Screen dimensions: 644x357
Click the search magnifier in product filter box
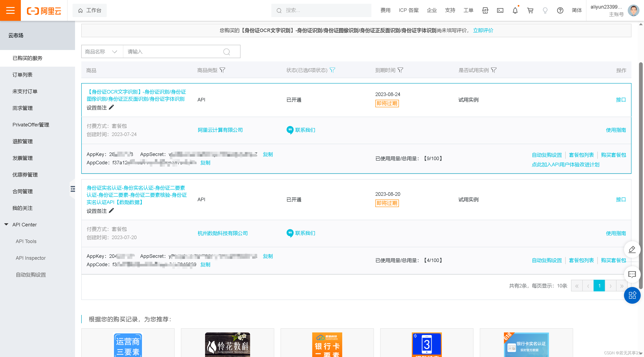[227, 52]
